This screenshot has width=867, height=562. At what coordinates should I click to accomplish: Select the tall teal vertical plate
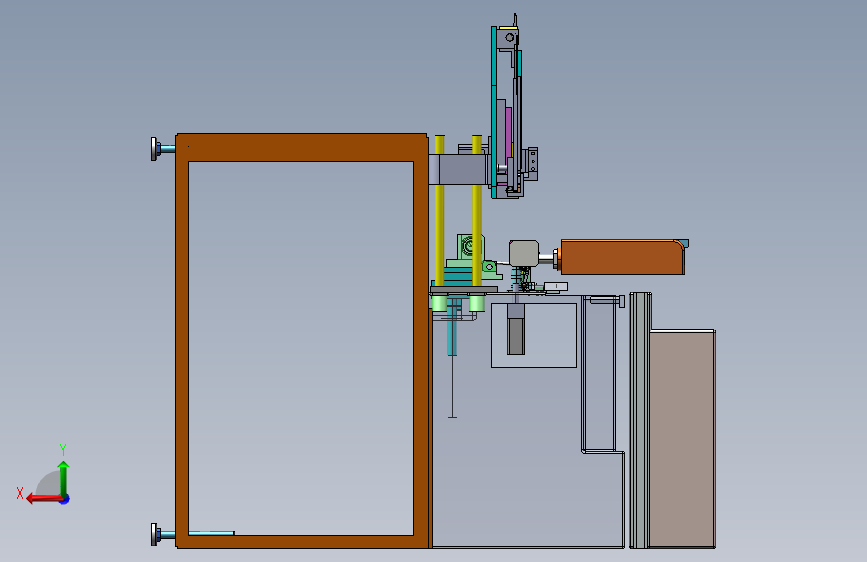pos(494,111)
